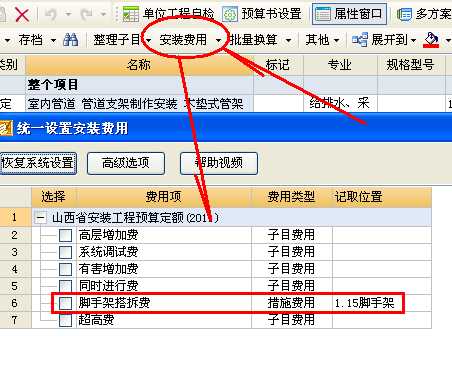Click the 专业 column header
The image size is (452, 387).
tap(340, 65)
